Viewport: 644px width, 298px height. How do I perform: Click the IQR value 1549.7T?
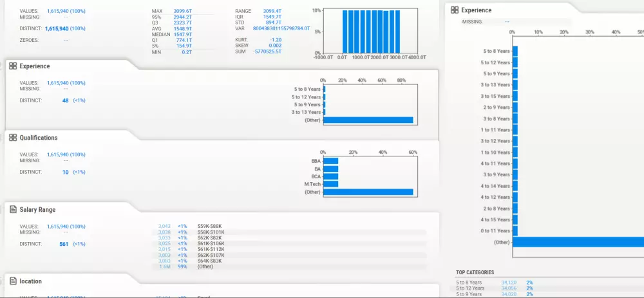click(x=272, y=17)
